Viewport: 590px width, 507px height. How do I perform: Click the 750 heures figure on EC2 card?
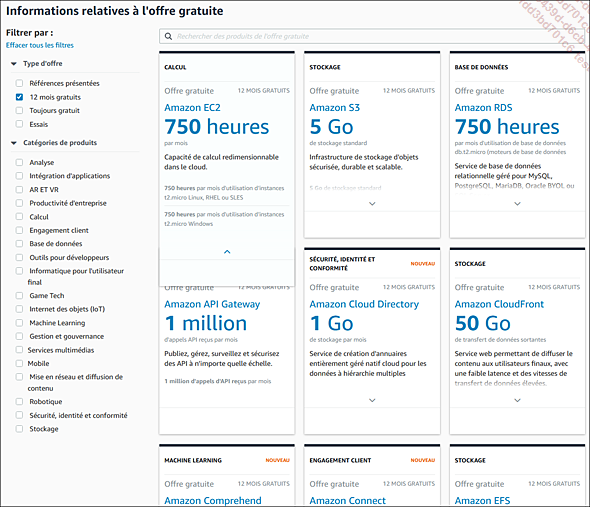coord(217,127)
